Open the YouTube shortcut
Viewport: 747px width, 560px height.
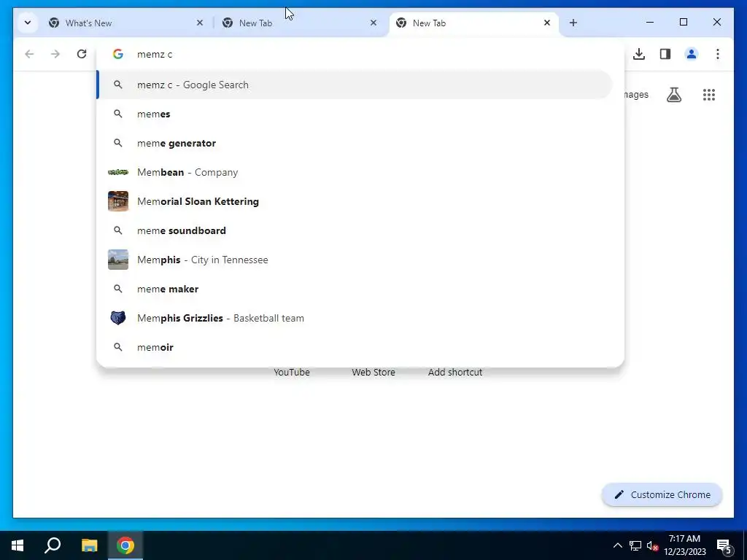tap(292, 373)
